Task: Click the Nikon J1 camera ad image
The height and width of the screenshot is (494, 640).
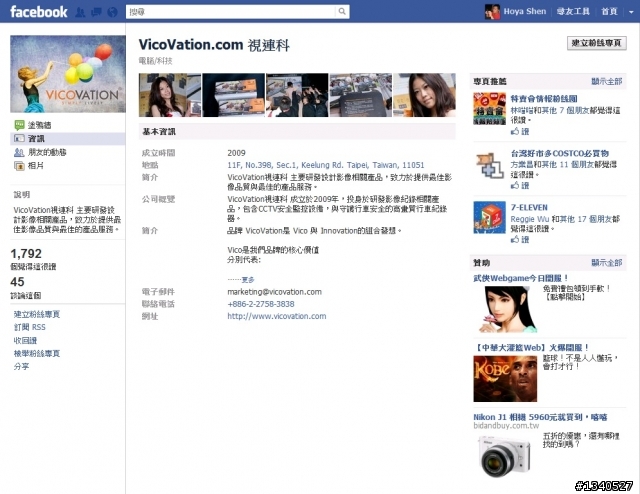Action: click(x=505, y=456)
